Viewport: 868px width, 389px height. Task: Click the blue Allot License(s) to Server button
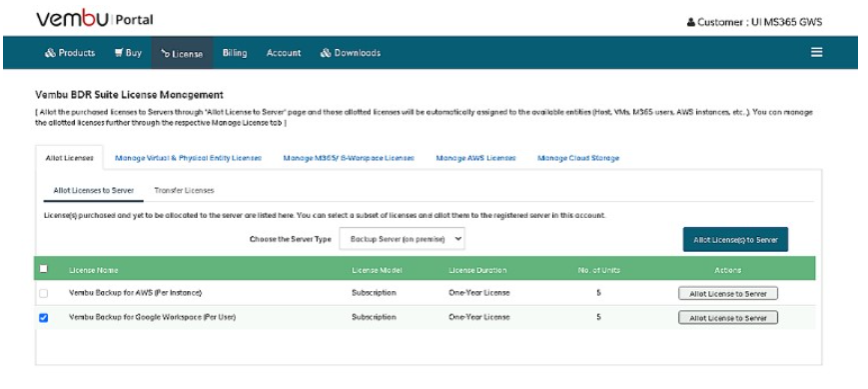735,239
